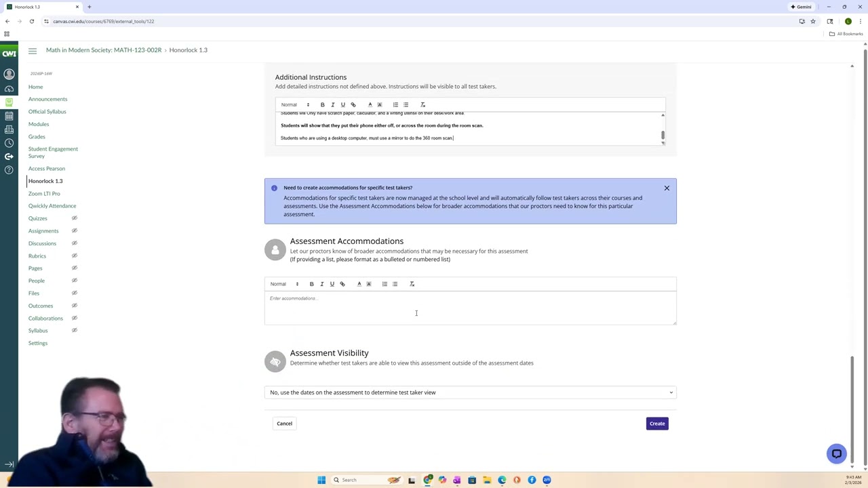The image size is (868, 488).
Task: Open Normal style dropdown in Additional Instructions
Action: [295, 104]
